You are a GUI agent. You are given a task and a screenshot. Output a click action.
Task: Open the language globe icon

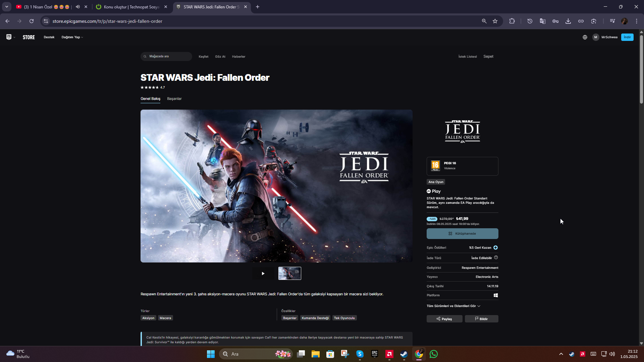click(585, 37)
